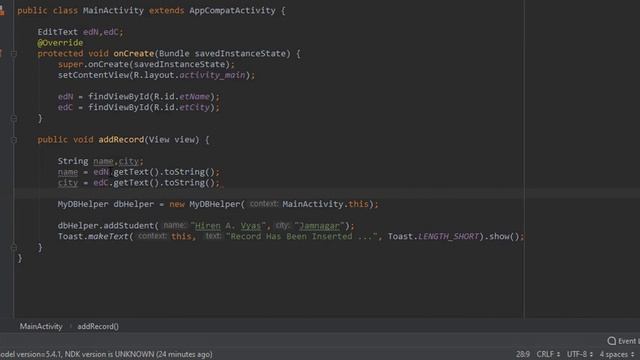Viewport: 640px width, 360px height.
Task: Click the "Hiren A. Vyas" string literal
Action: pyautogui.click(x=228, y=226)
